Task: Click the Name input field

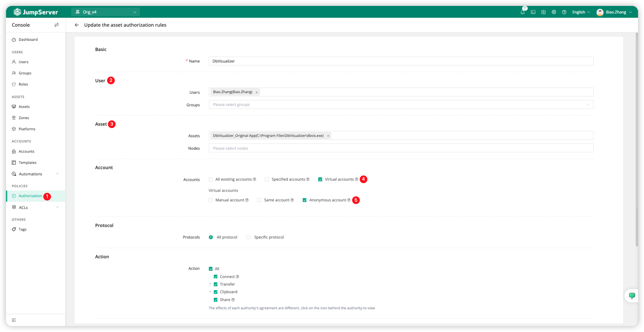Action: 401,61
